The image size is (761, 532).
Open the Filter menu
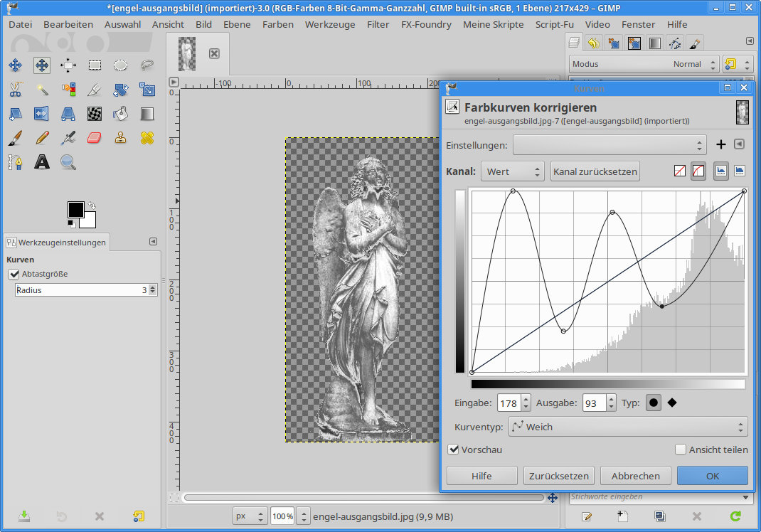tap(378, 24)
